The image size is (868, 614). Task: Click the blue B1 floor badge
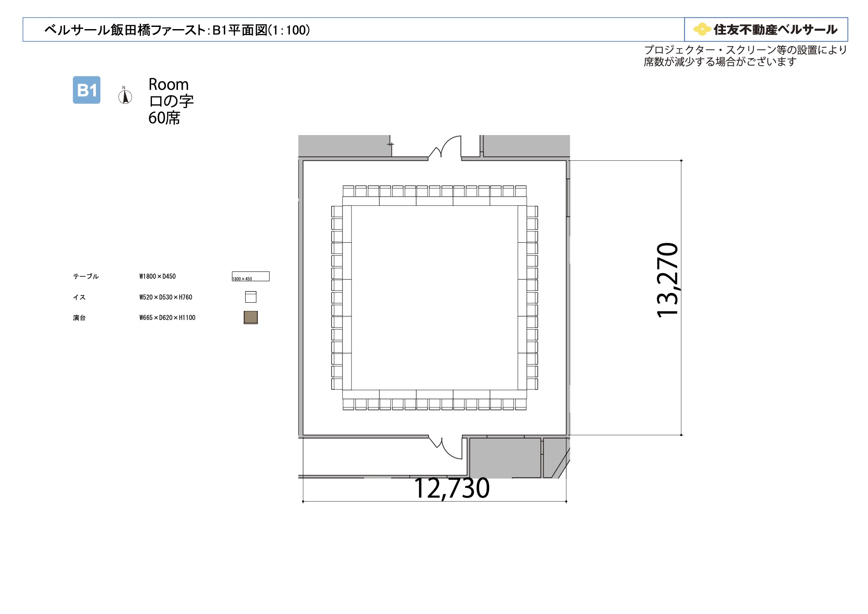[86, 90]
